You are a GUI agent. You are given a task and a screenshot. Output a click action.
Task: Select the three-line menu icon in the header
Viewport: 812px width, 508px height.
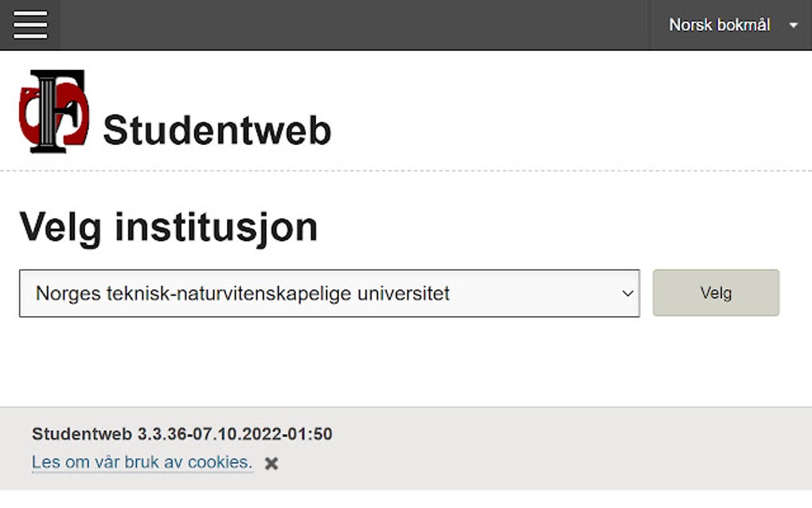tap(30, 25)
